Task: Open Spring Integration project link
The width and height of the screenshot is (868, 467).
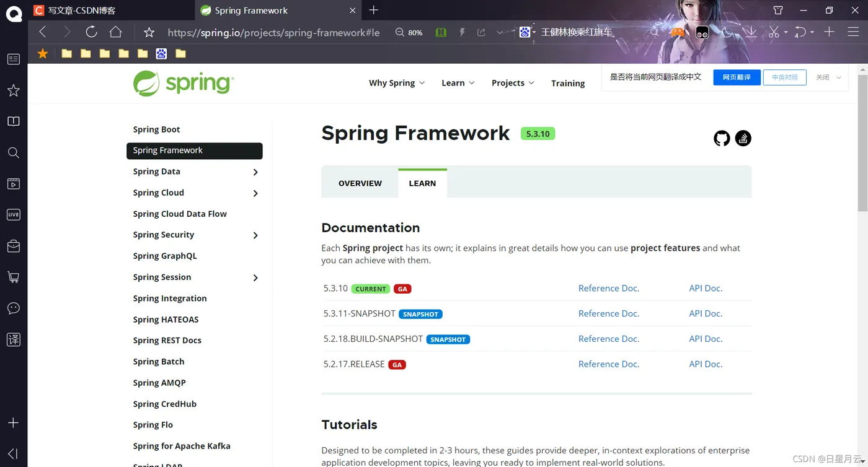Action: click(170, 299)
